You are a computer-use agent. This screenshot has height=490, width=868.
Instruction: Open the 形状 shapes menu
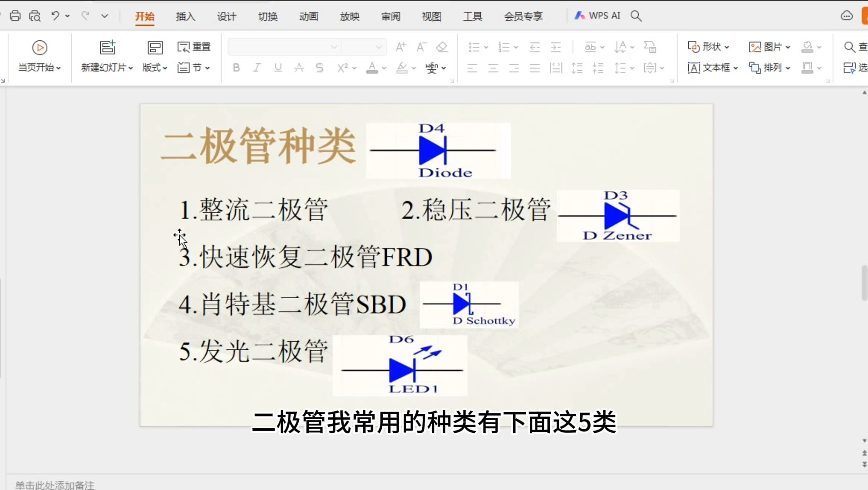click(x=708, y=47)
